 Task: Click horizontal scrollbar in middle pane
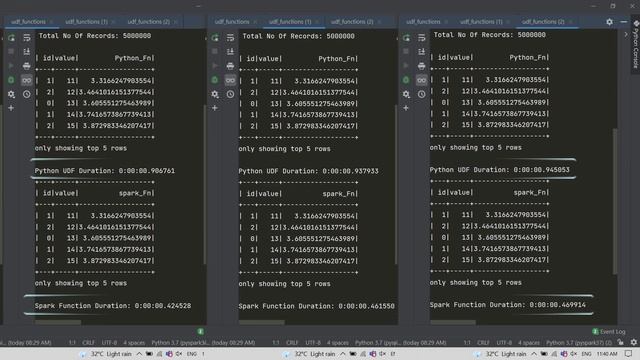click(x=261, y=322)
